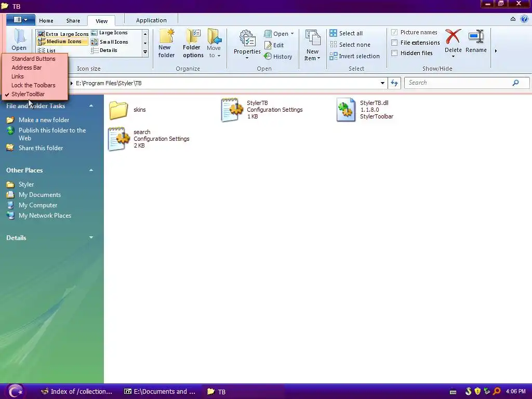Select the StylerTB configuration file
Screen dimensions: 532x399
coord(262,110)
